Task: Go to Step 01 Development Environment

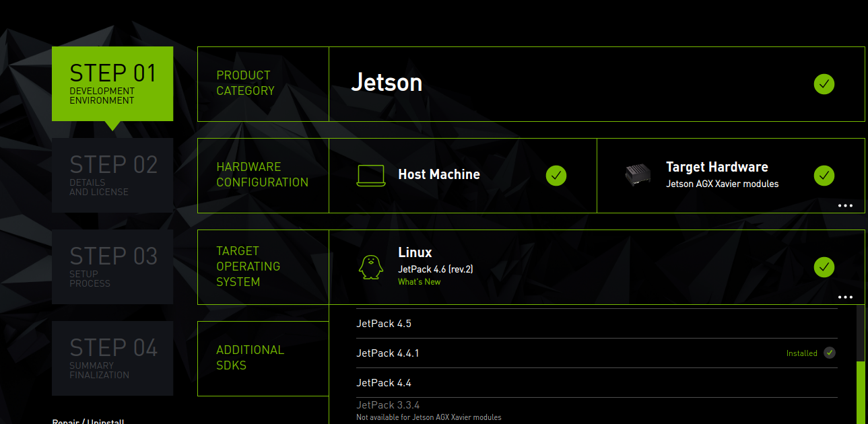Action: pyautogui.click(x=112, y=83)
